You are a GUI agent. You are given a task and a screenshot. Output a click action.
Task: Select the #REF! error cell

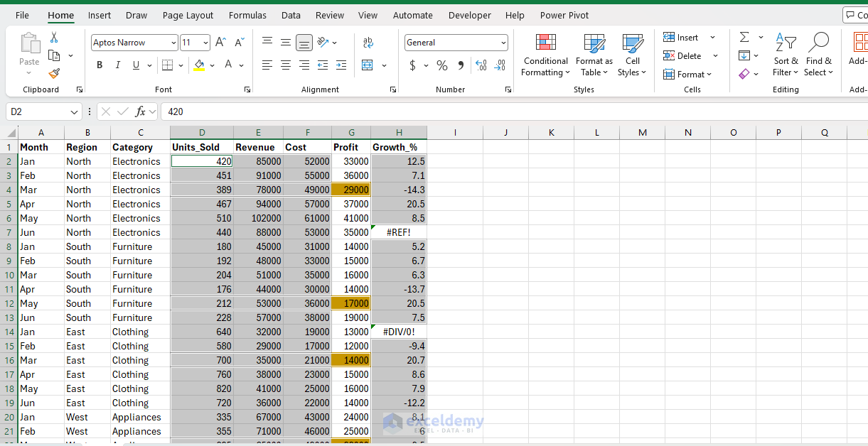399,232
